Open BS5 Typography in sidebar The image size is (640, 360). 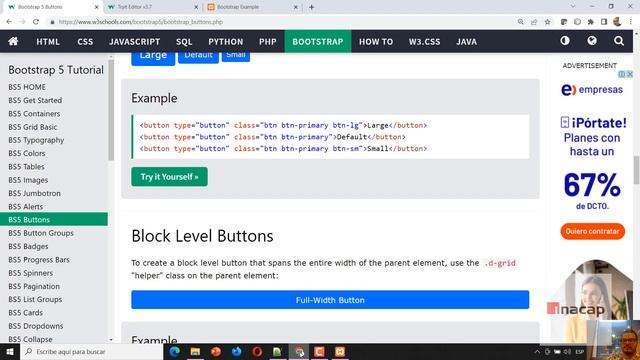(36, 140)
